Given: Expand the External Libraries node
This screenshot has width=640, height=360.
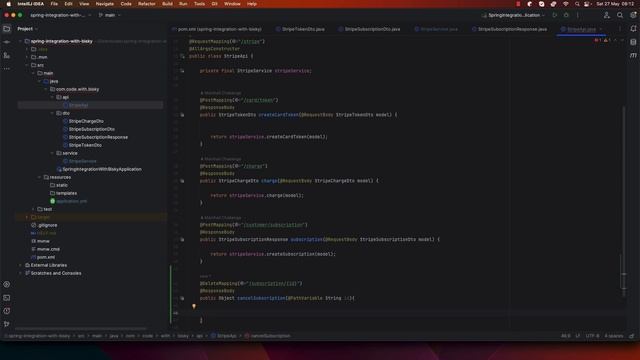Looking at the screenshot, I should pyautogui.click(x=20, y=265).
